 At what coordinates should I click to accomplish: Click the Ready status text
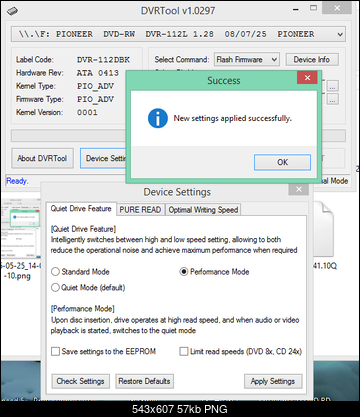point(17,181)
